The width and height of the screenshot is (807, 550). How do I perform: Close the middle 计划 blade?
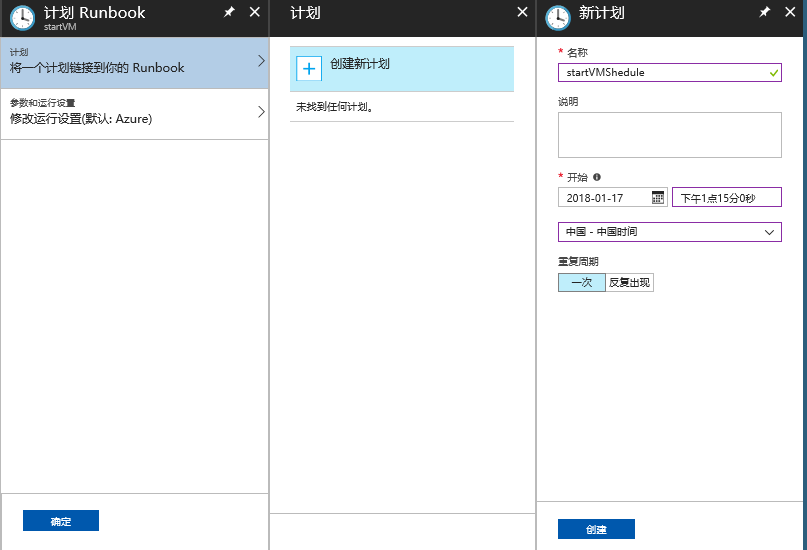click(x=522, y=13)
